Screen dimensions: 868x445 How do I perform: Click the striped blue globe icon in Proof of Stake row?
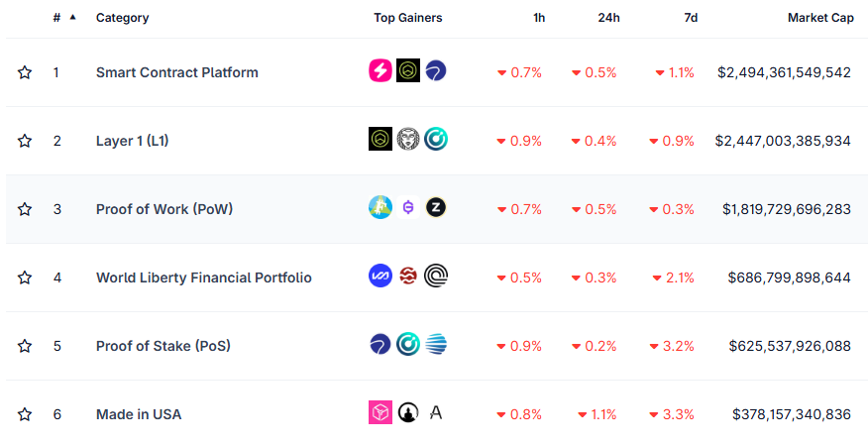436,344
